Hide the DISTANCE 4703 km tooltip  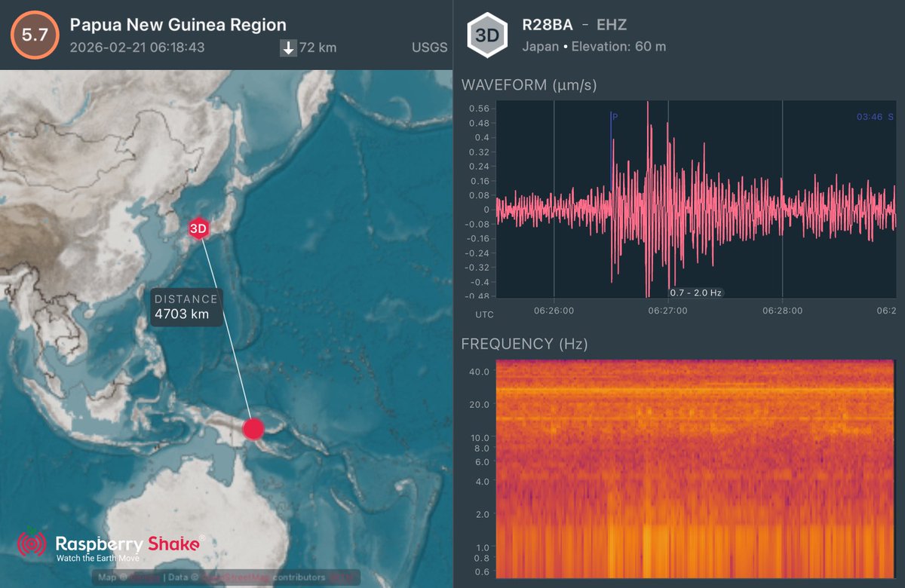tap(186, 306)
